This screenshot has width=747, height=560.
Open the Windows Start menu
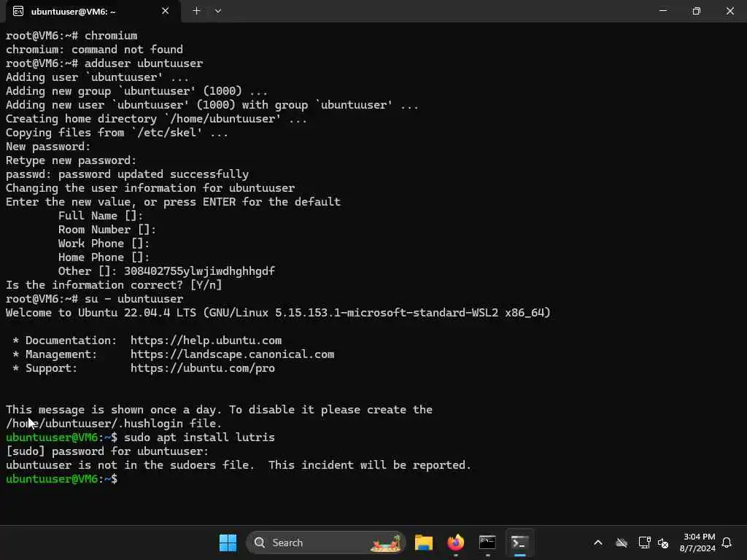(228, 542)
